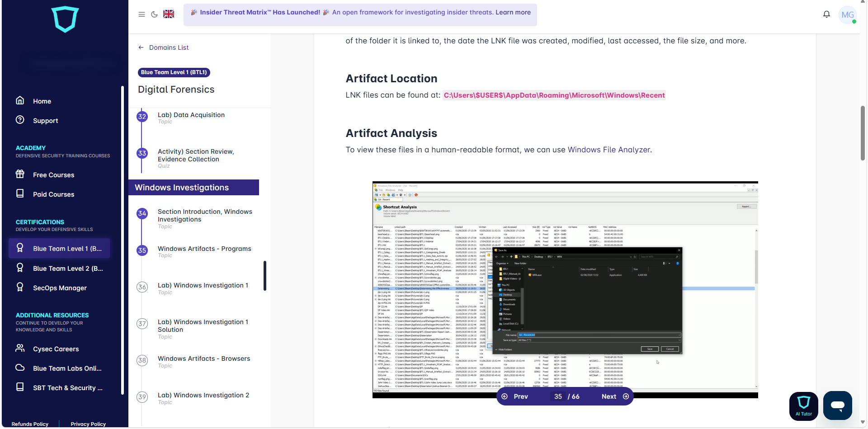Open the notifications bell
The width and height of the screenshot is (868, 429).
(x=826, y=14)
